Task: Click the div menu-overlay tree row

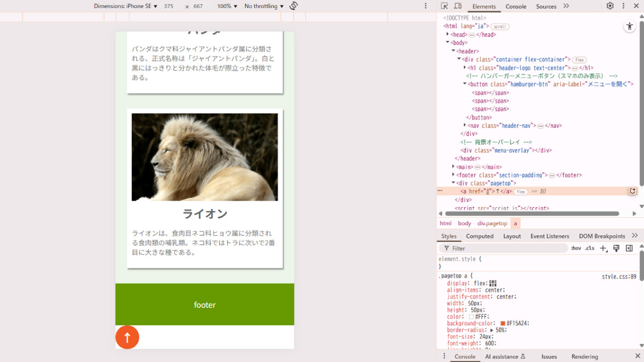Action: coord(506,150)
